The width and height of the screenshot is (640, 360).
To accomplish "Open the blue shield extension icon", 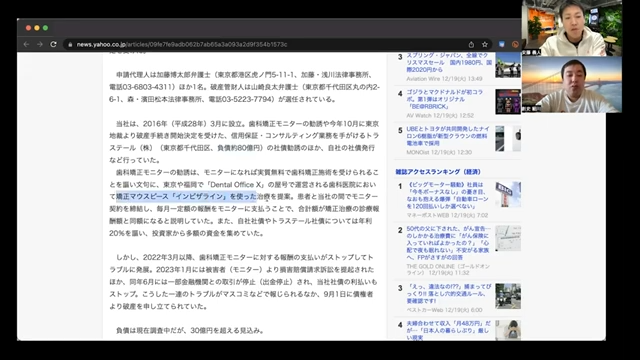I will click(502, 44).
